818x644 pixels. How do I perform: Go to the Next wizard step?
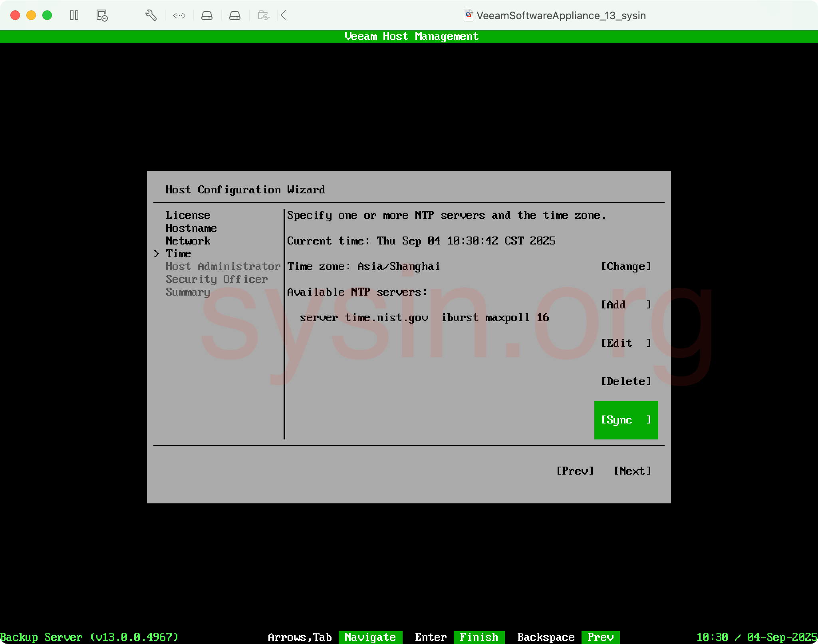632,471
